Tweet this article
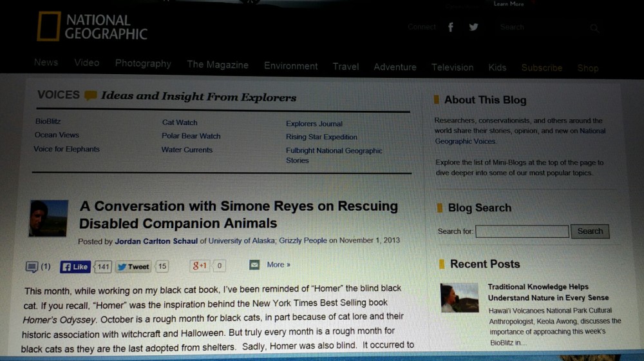 coord(133,267)
